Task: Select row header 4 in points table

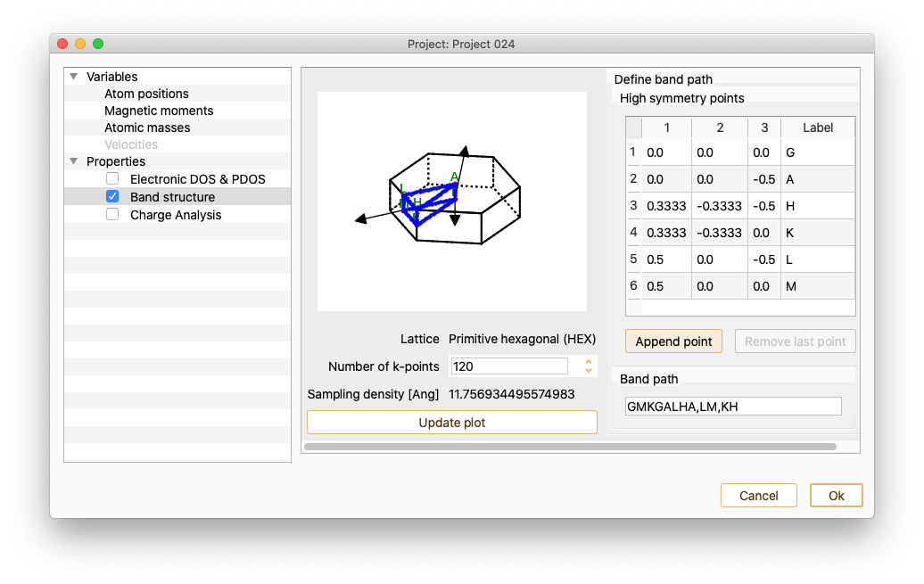Action: (633, 232)
